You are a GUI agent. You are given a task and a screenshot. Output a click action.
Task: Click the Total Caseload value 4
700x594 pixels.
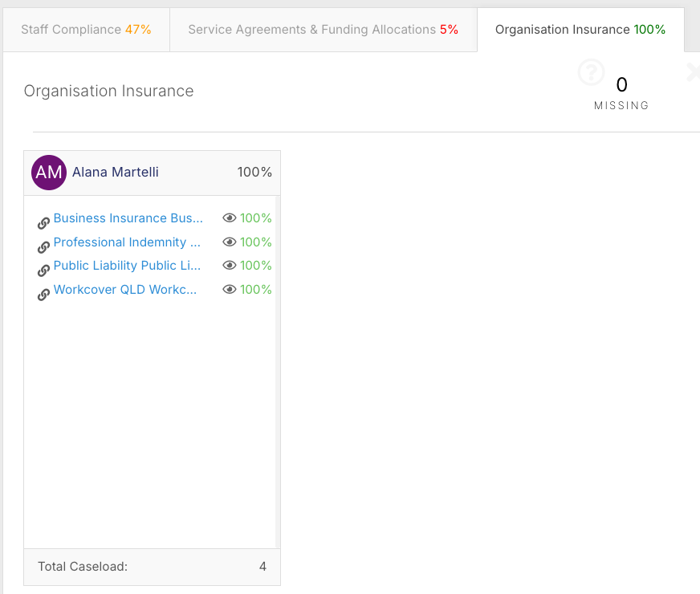(x=263, y=567)
